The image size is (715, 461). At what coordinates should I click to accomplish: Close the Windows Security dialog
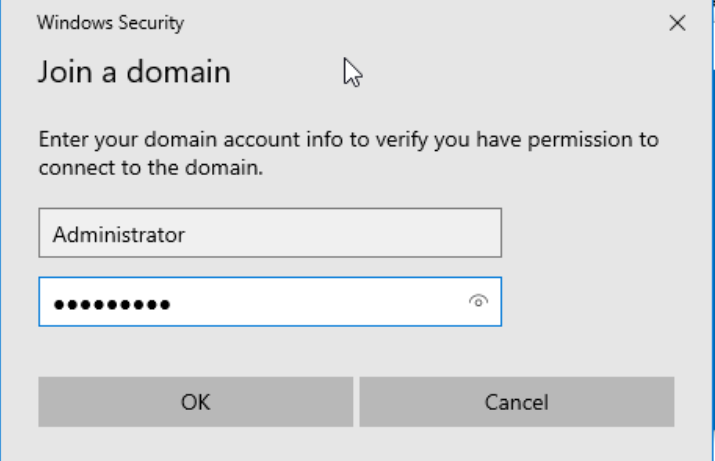tap(678, 22)
